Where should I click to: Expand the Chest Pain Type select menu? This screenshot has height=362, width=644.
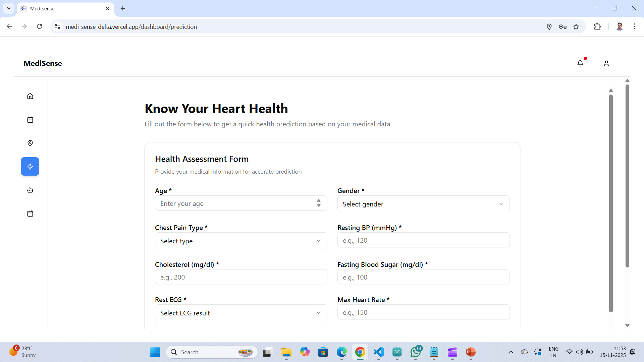240,241
